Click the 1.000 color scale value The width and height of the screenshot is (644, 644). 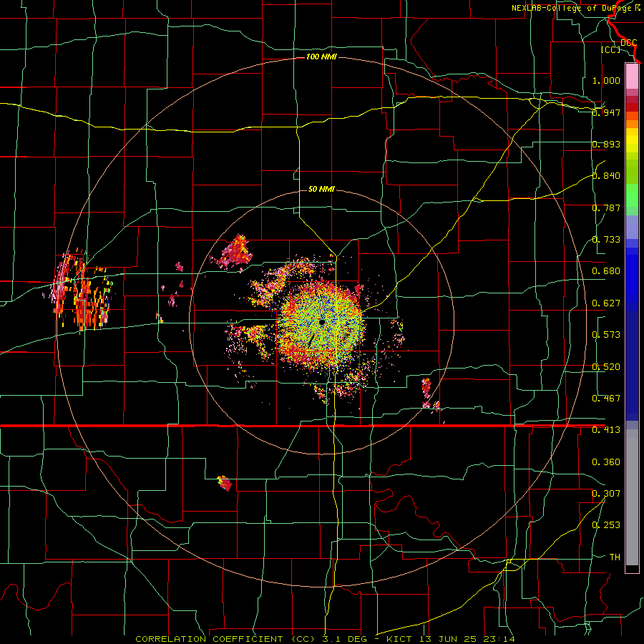(x=606, y=80)
